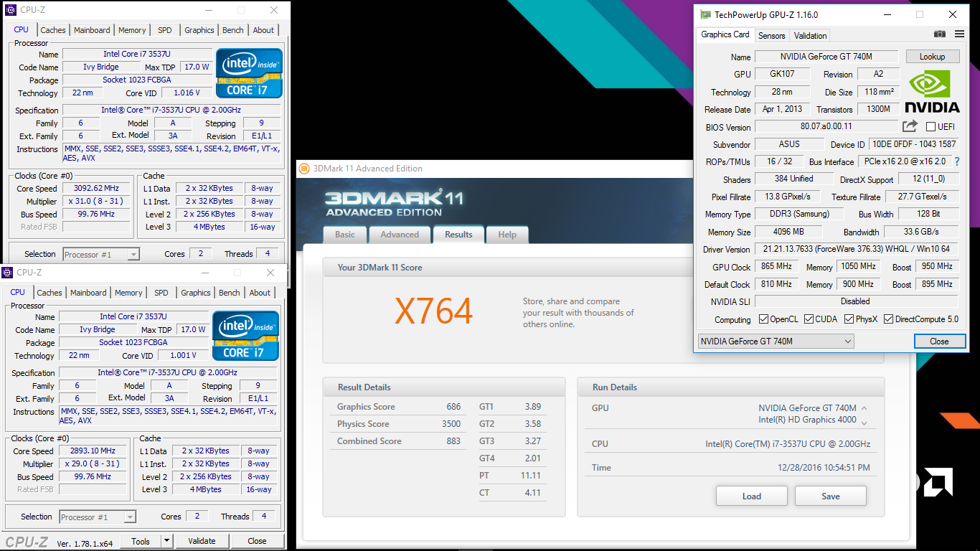Open Processor #1 dropdown in 2893.10 MHz CPU-Z window

(98, 517)
